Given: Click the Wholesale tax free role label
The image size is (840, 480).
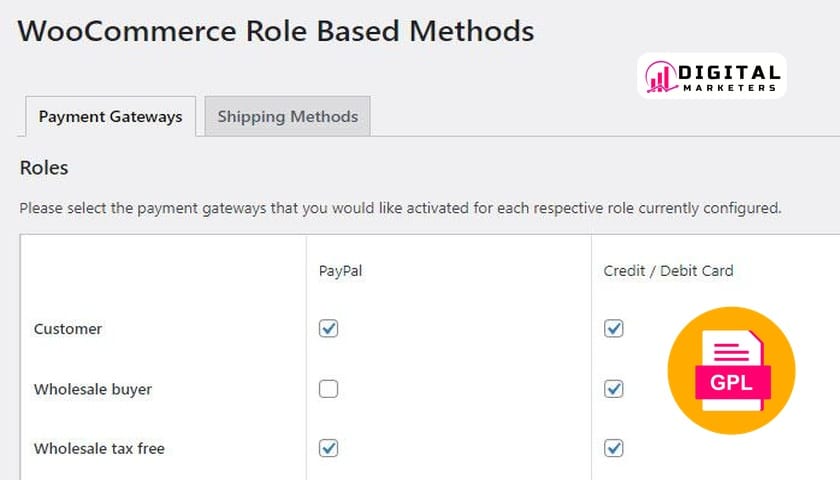Looking at the screenshot, I should coord(99,448).
